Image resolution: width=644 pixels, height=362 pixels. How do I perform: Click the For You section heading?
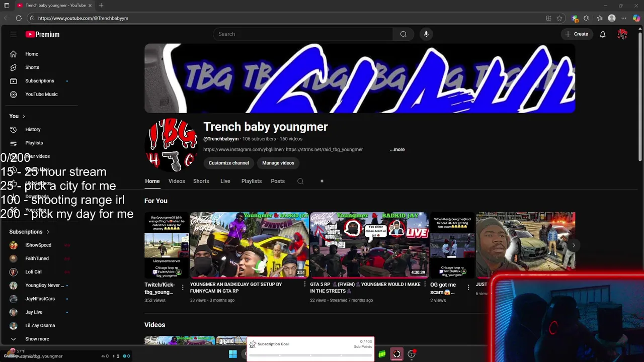(x=156, y=201)
